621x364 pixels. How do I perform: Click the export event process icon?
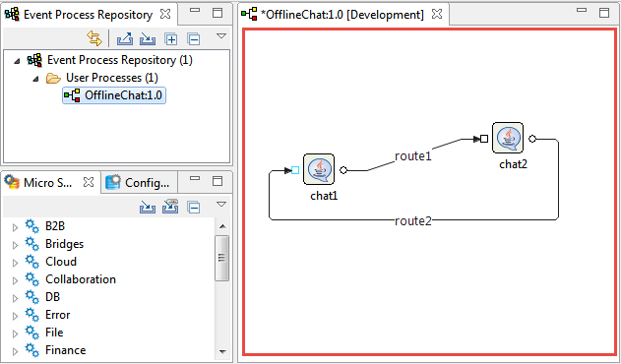(x=125, y=38)
